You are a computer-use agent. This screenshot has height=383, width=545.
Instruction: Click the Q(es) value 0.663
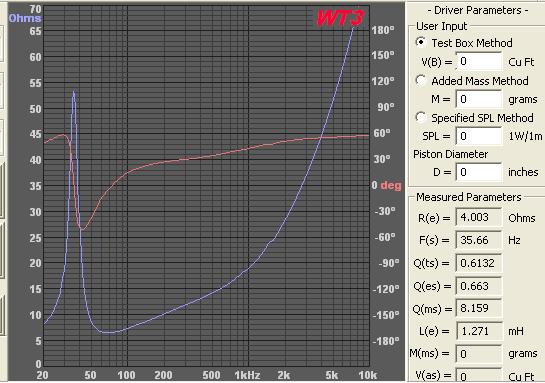click(x=479, y=286)
